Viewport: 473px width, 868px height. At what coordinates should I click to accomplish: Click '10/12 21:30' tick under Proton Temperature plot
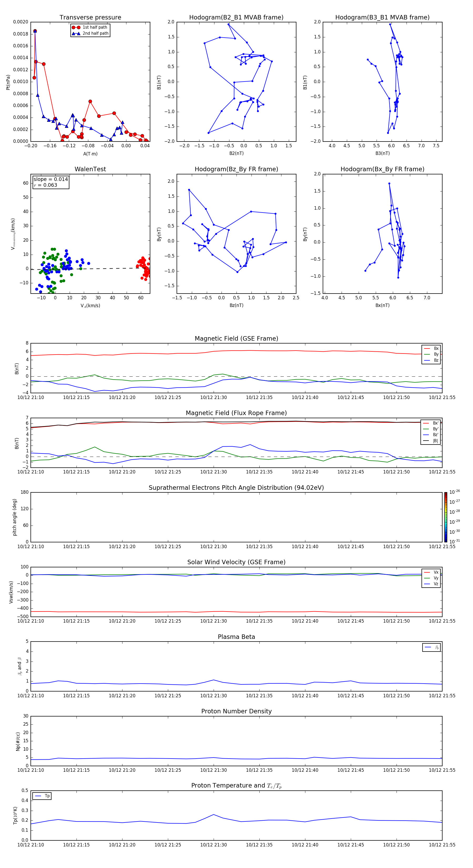[213, 845]
